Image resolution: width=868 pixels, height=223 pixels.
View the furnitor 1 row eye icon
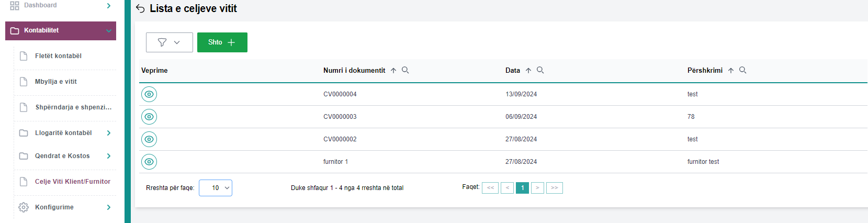pyautogui.click(x=149, y=162)
